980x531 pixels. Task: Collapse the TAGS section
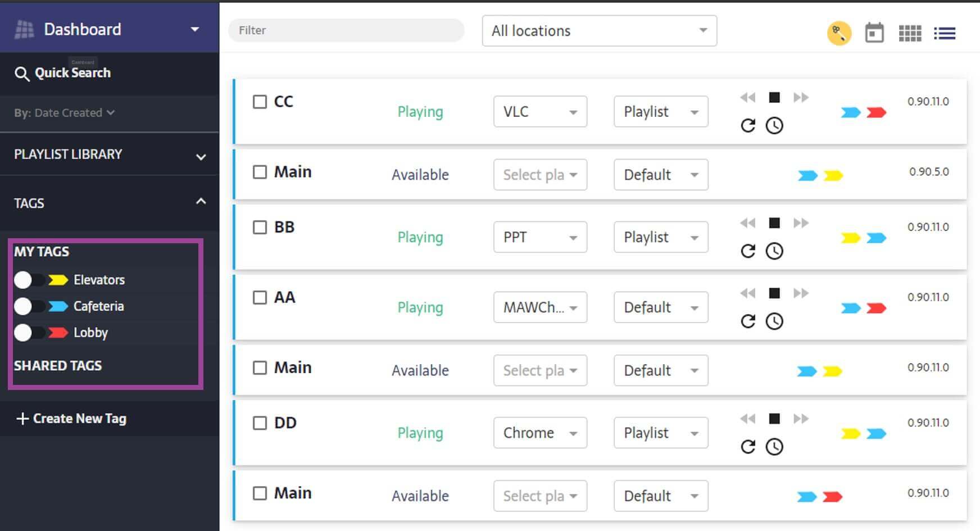tap(201, 201)
